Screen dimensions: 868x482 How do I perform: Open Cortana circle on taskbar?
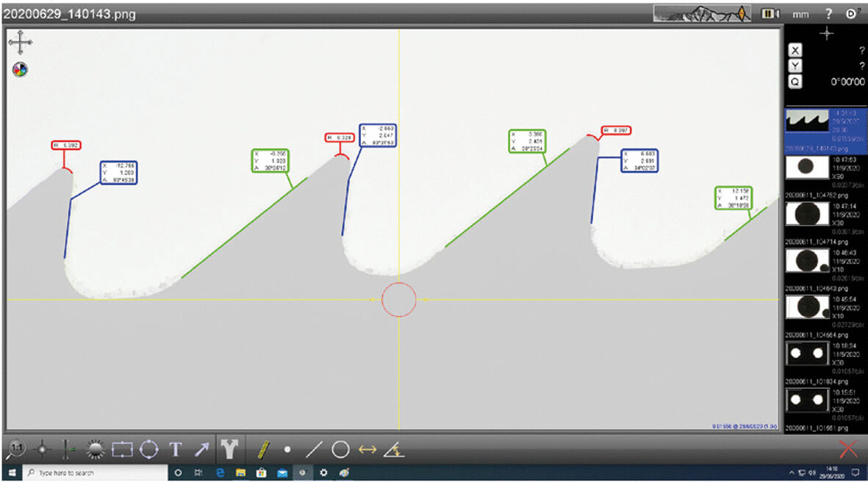tap(178, 472)
